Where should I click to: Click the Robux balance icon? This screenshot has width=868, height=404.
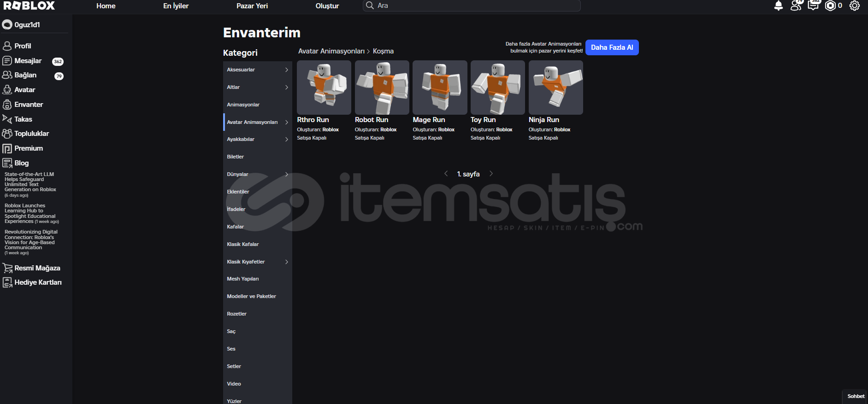click(830, 6)
